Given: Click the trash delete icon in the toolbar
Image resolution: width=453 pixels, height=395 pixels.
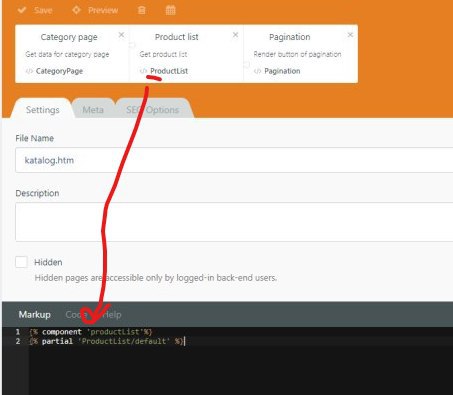Looking at the screenshot, I should (x=142, y=10).
